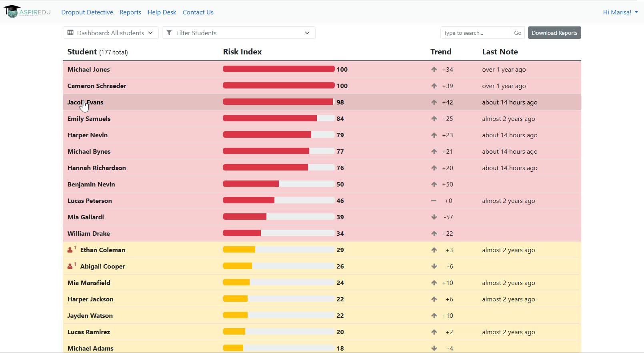644x353 pixels.
Task: Click Michael Bynes' name
Action: click(x=89, y=152)
